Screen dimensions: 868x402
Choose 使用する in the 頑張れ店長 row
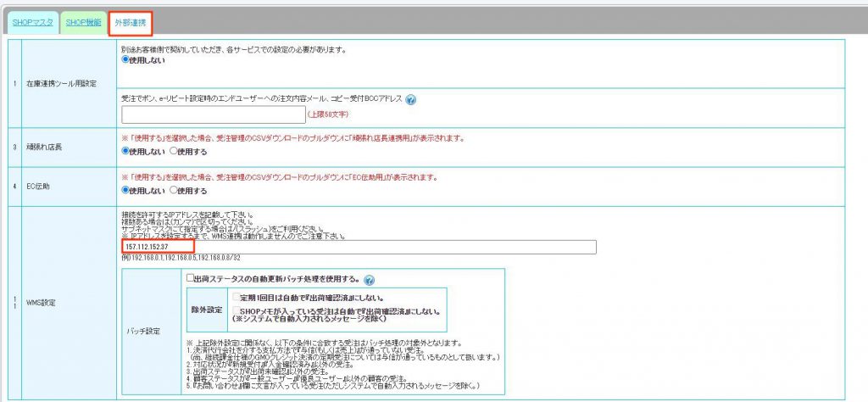click(x=175, y=152)
